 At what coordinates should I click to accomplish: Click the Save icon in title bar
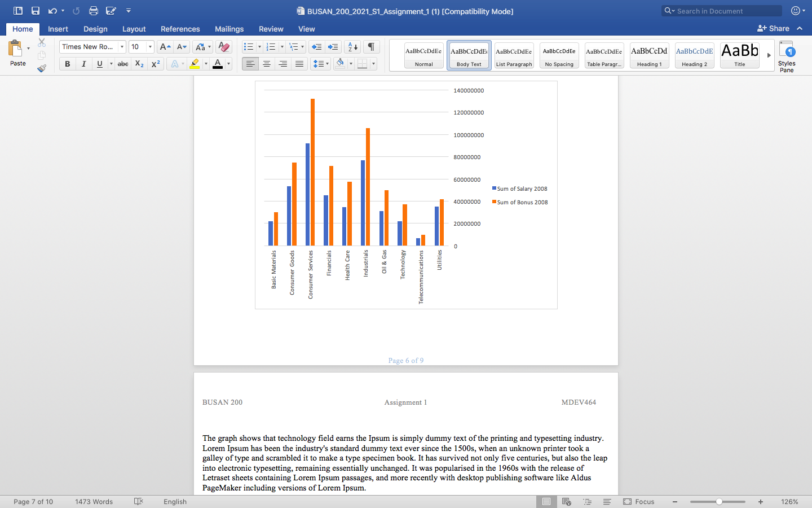point(36,11)
